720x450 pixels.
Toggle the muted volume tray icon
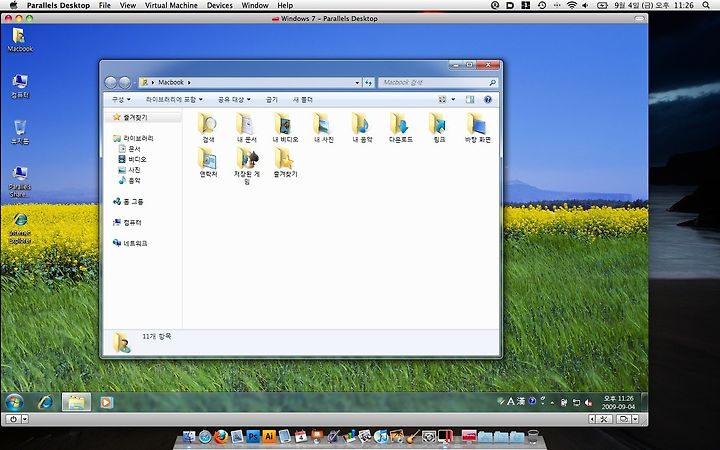click(x=589, y=403)
